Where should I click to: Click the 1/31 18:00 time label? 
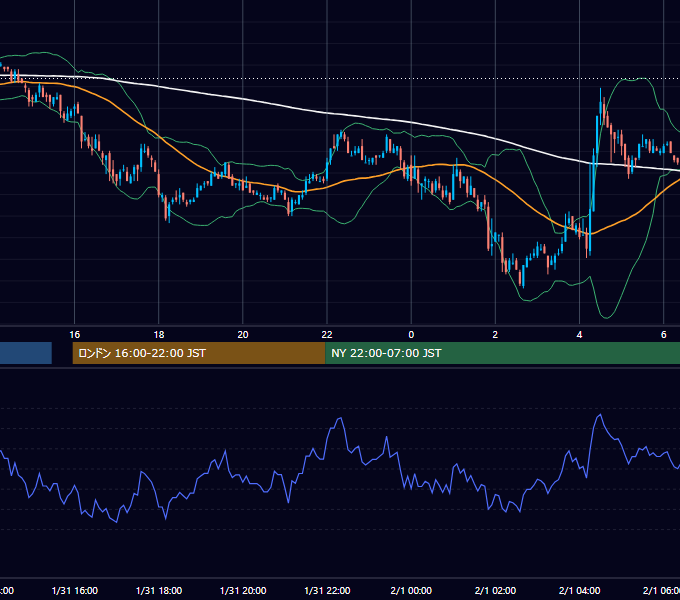click(159, 590)
